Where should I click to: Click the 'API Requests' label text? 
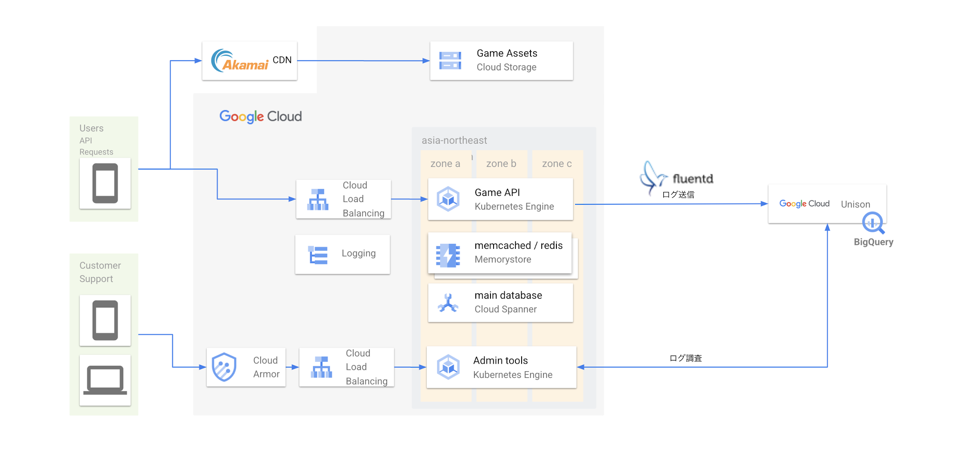point(96,146)
